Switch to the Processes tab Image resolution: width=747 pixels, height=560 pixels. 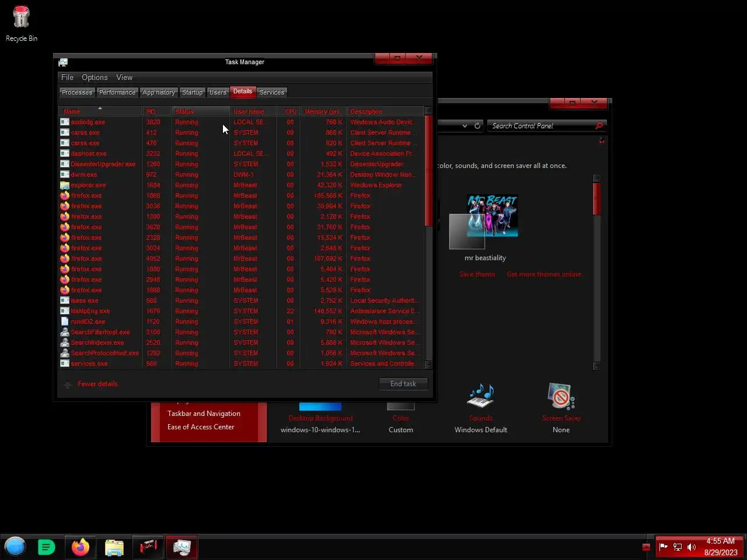tap(77, 92)
